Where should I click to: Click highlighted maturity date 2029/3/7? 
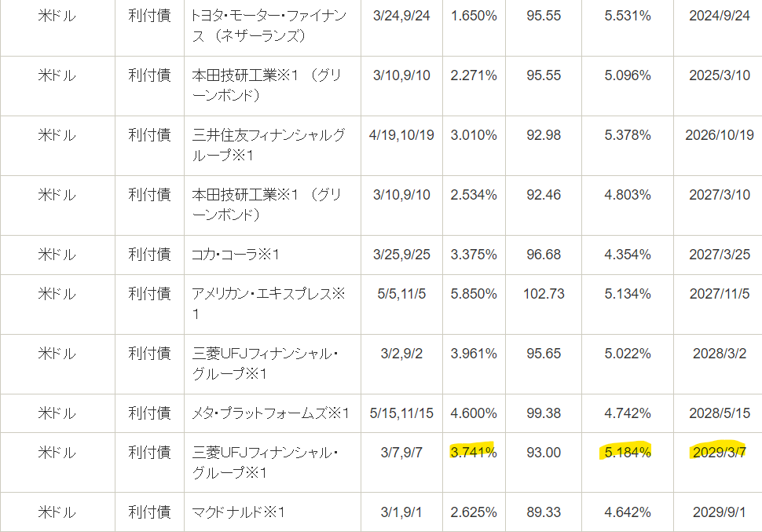point(720,452)
